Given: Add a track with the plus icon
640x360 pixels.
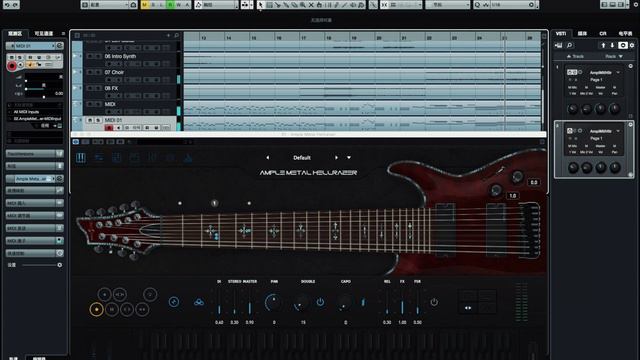Looking at the screenshot, I should 168,36.
